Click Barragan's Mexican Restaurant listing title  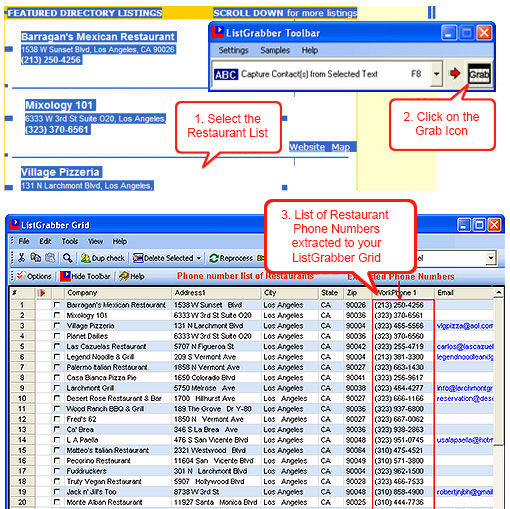pyautogui.click(x=98, y=37)
